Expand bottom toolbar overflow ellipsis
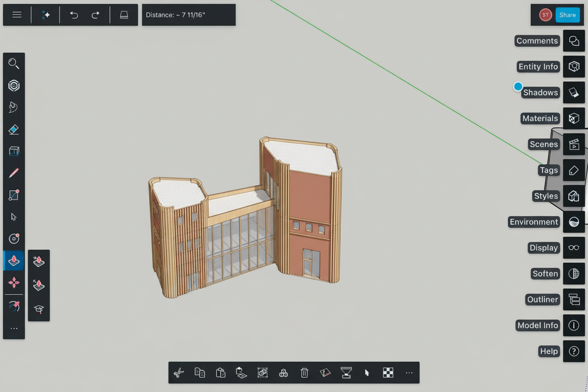This screenshot has height=392, width=588. tap(409, 373)
